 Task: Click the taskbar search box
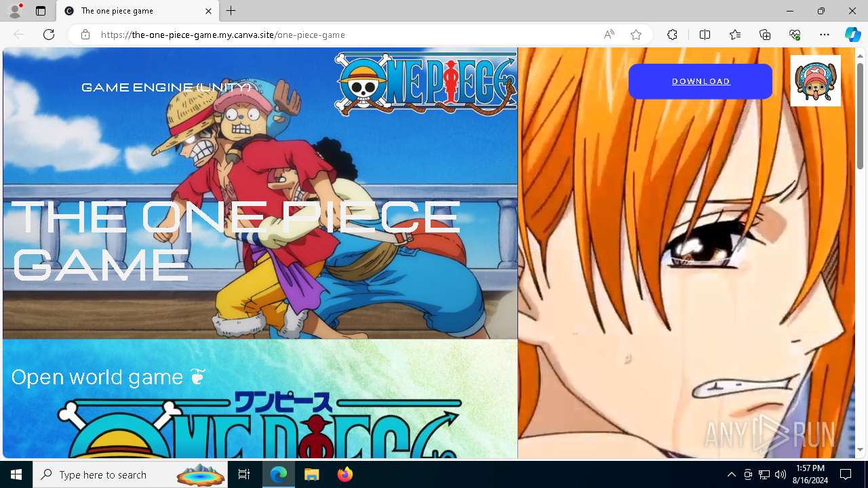click(x=132, y=474)
